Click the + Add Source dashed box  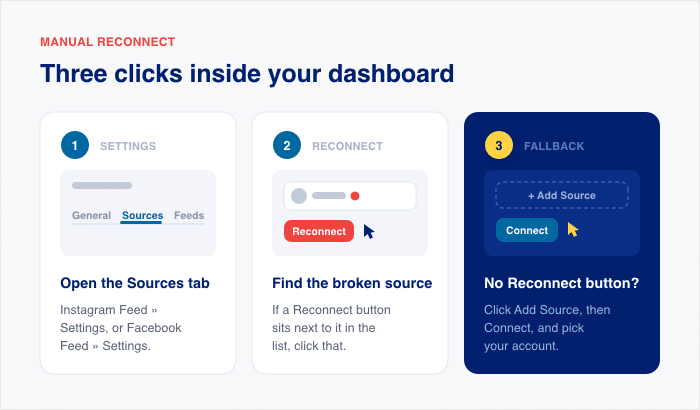click(x=562, y=195)
